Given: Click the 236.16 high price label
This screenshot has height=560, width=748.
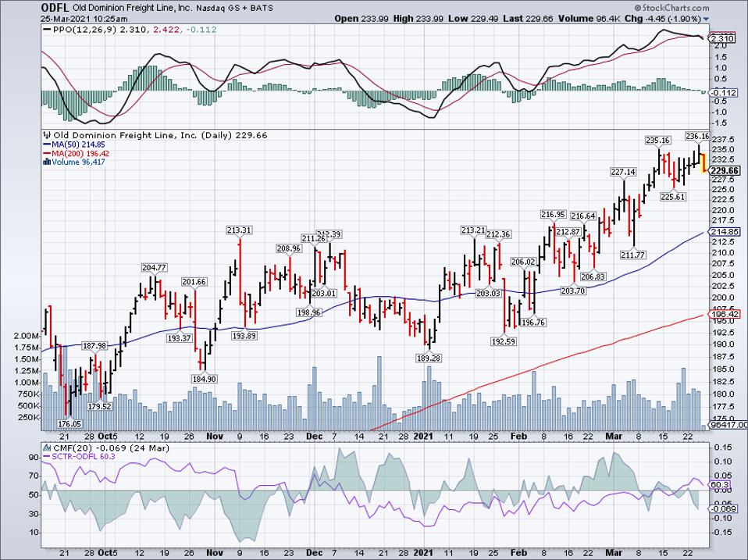Looking at the screenshot, I should point(697,137).
